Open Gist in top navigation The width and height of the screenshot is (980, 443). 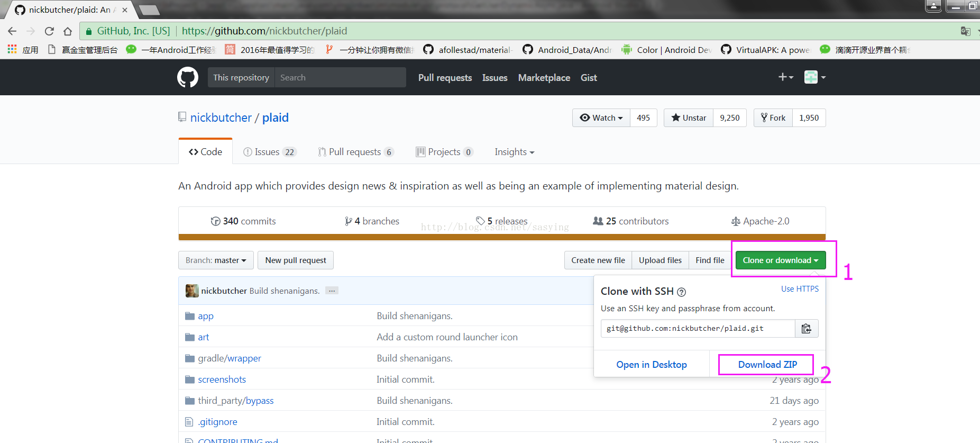click(589, 78)
